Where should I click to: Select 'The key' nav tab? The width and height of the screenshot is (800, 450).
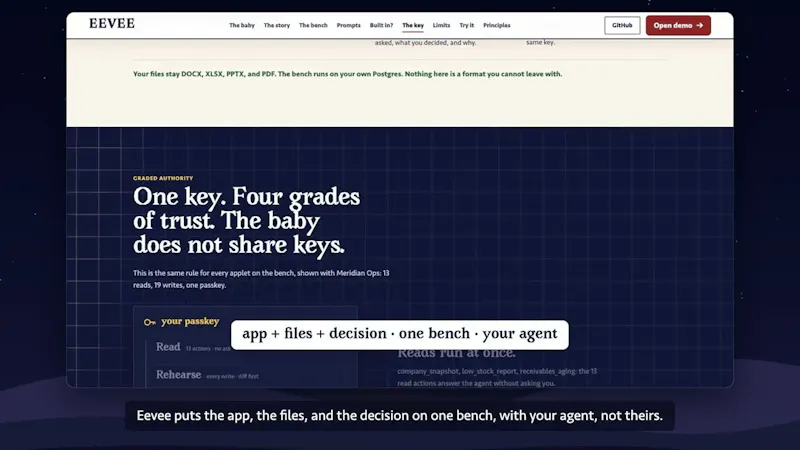(x=413, y=25)
